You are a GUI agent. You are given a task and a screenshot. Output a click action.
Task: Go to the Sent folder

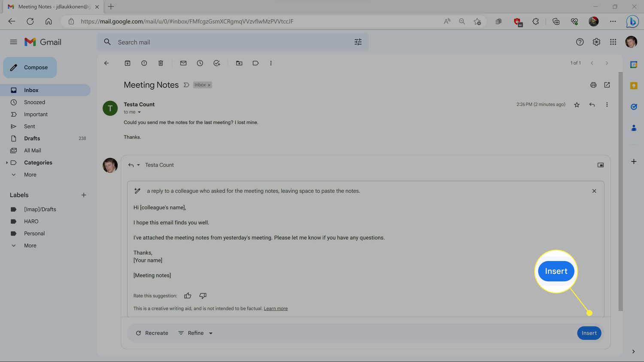tap(30, 127)
